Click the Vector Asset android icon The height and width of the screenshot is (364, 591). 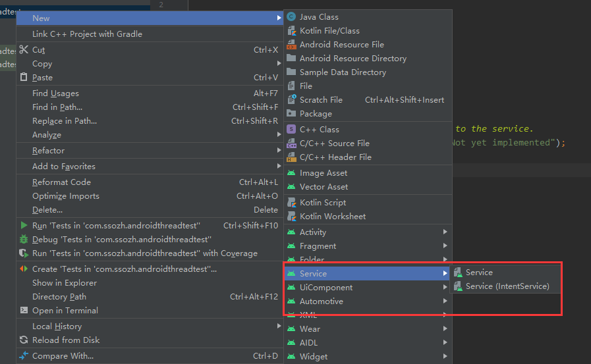point(291,187)
